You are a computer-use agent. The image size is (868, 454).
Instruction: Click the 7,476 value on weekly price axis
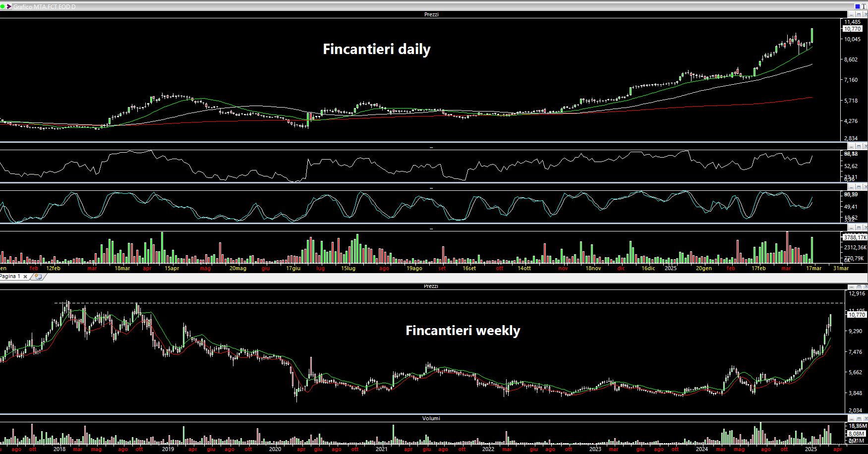pyautogui.click(x=855, y=352)
